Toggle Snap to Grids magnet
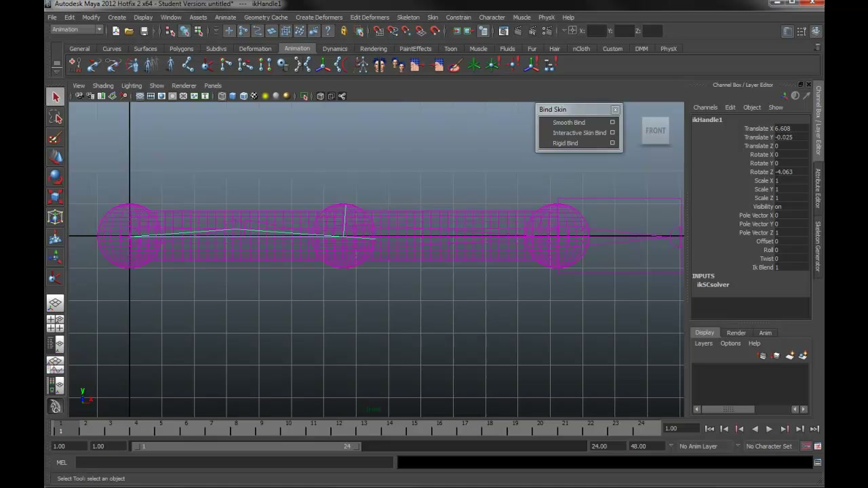 pos(378,30)
